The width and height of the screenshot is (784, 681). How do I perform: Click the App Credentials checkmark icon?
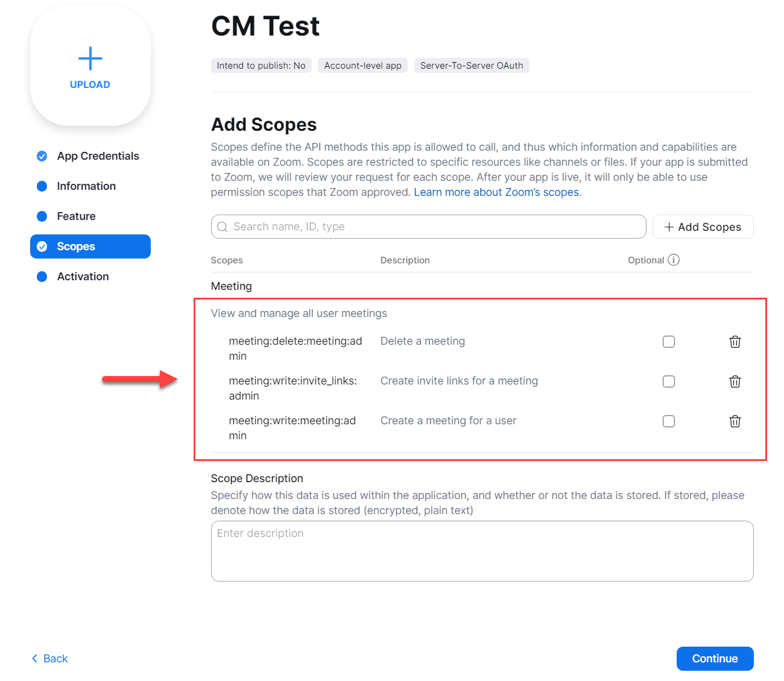[x=42, y=156]
